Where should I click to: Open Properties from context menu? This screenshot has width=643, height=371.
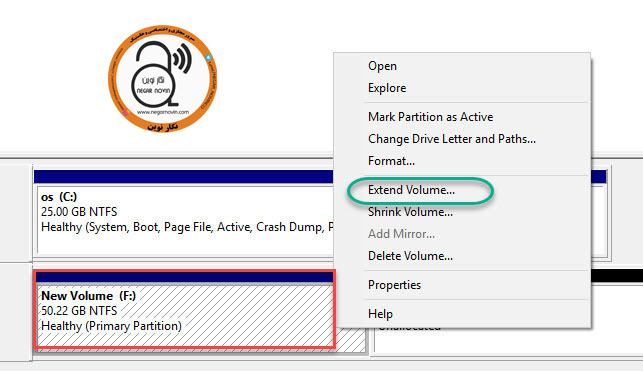394,285
